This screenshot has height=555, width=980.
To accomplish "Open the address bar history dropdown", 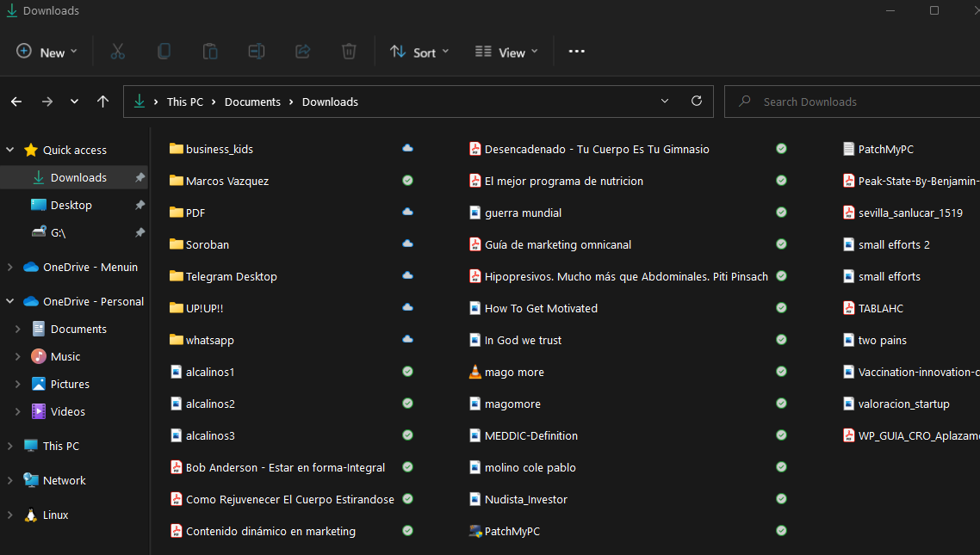I will [664, 102].
